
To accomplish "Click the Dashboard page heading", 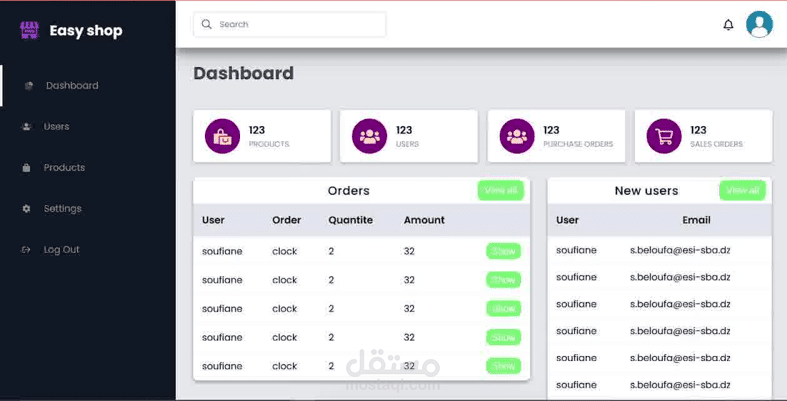I will coord(243,73).
